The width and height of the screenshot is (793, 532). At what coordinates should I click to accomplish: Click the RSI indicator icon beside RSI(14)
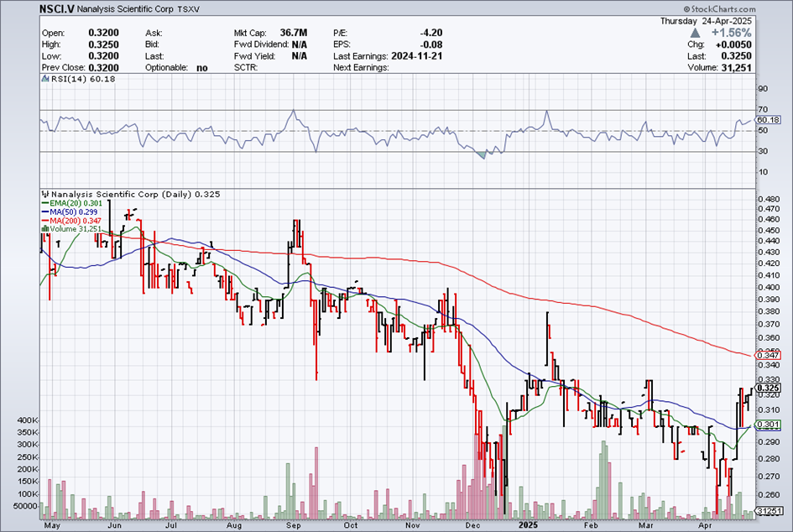pos(45,79)
